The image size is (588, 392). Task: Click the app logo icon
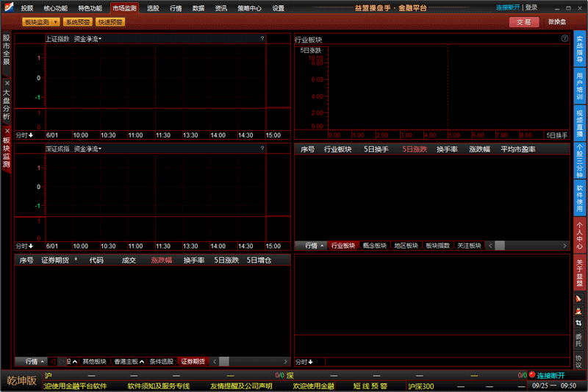tap(8, 7)
